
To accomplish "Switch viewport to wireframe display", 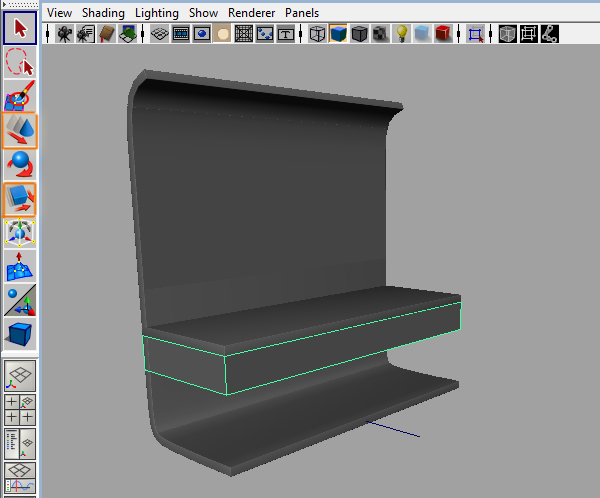I will (317, 34).
